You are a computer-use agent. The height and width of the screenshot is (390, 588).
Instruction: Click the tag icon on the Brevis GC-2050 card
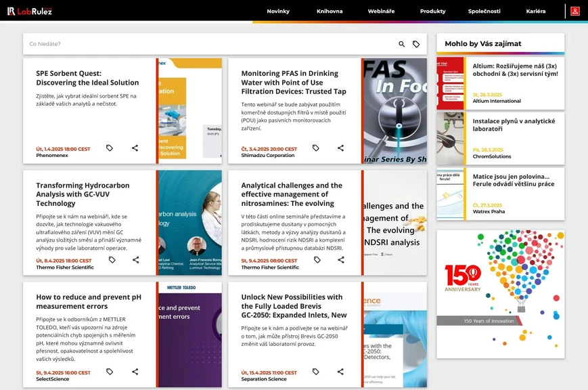pos(315,371)
